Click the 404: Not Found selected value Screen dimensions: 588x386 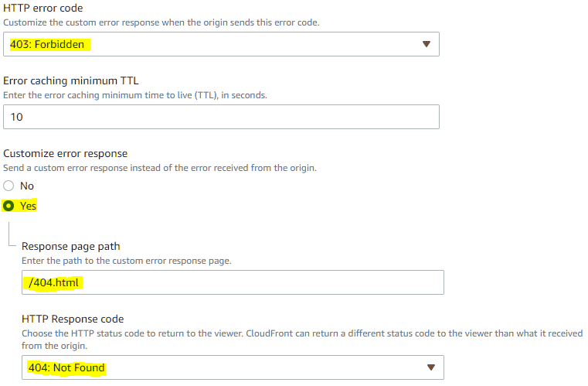tap(66, 367)
